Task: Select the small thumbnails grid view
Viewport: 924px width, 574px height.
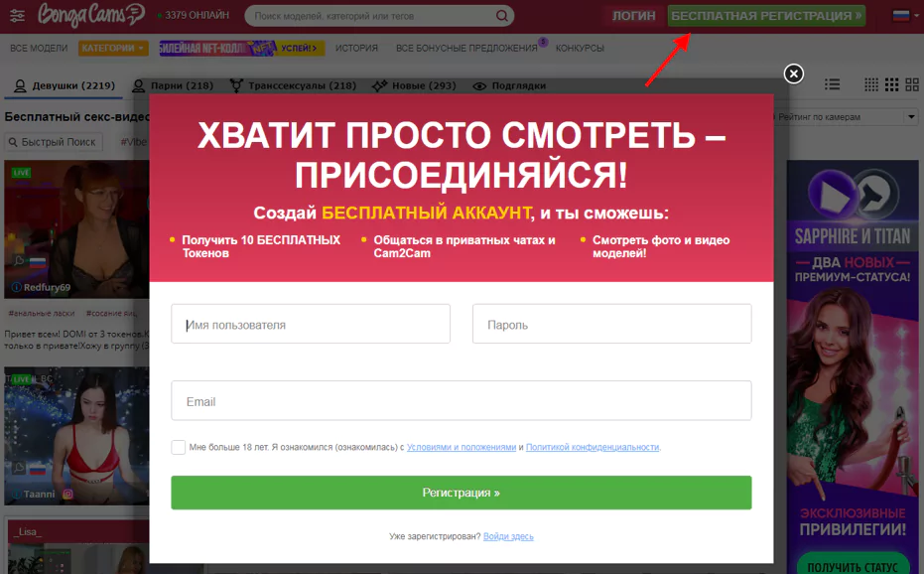Action: point(871,84)
